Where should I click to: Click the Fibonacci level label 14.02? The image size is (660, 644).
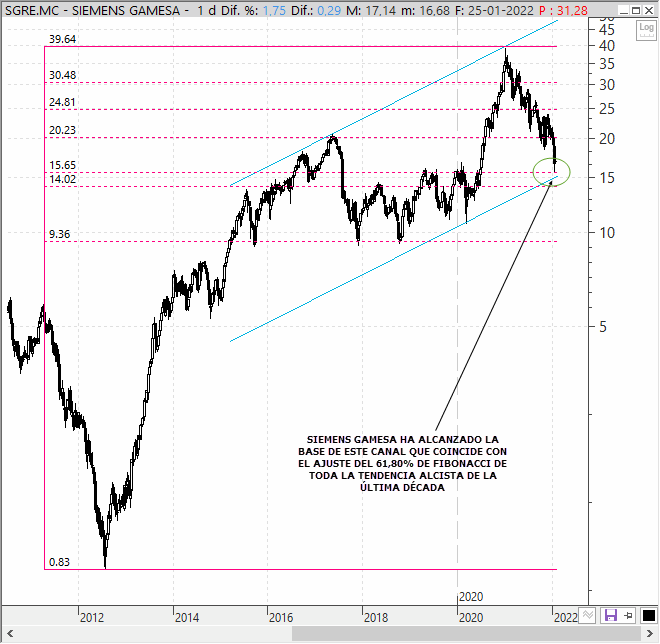(63, 179)
